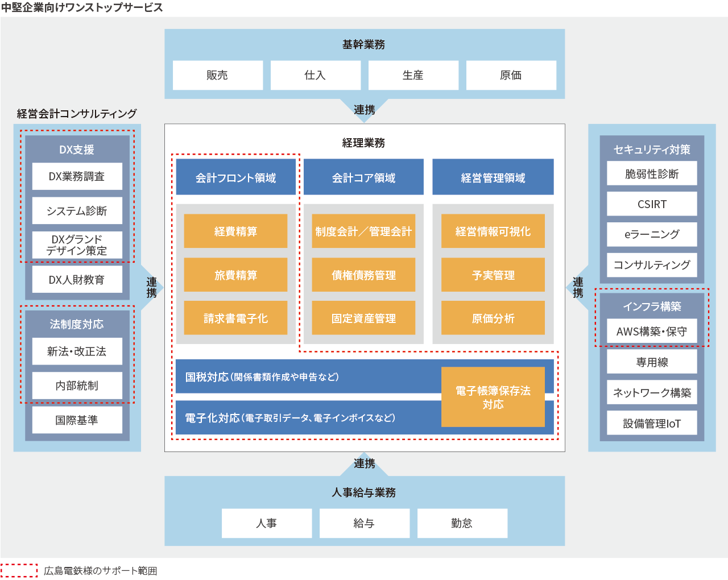The image size is (728, 580).
Task: Select the システム診断 box
Action: tap(77, 211)
